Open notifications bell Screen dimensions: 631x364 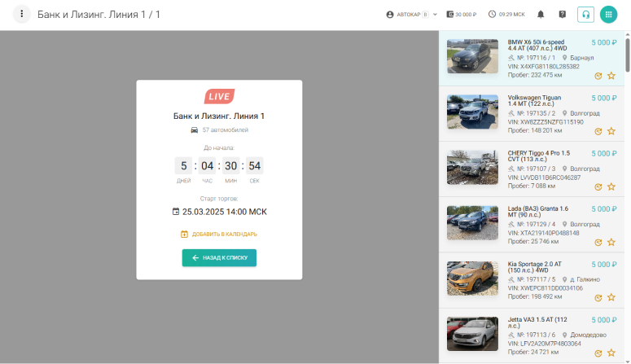tap(541, 15)
